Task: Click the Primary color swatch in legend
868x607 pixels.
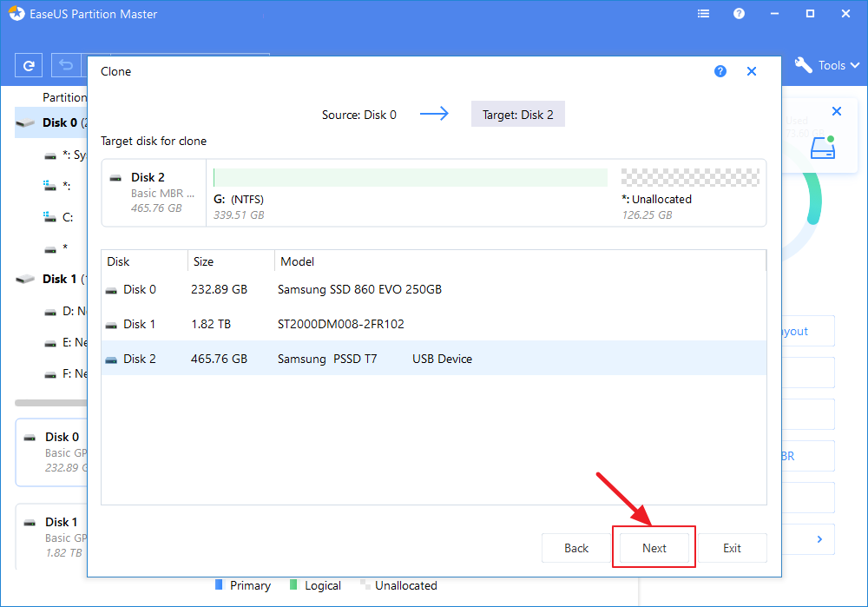Action: pyautogui.click(x=219, y=584)
